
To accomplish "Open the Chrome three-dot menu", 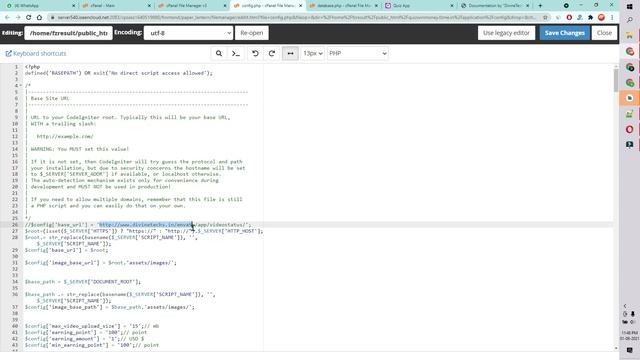I will (612, 18).
